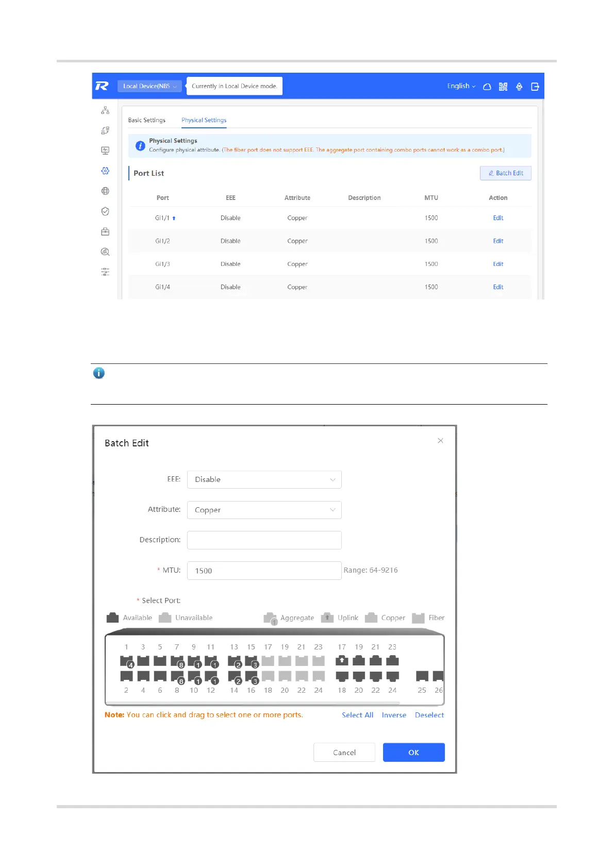
Task: Click the Ruijie R logo
Action: pos(102,86)
